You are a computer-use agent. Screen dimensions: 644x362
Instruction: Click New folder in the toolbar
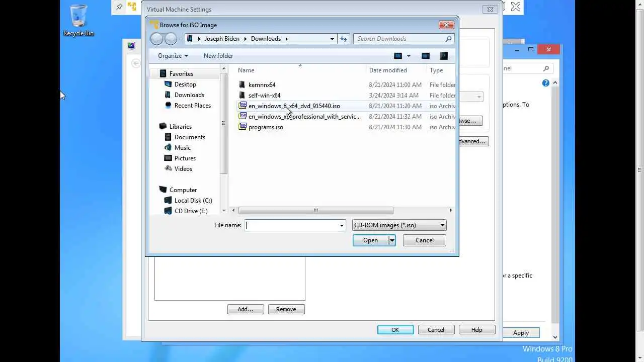(x=218, y=56)
